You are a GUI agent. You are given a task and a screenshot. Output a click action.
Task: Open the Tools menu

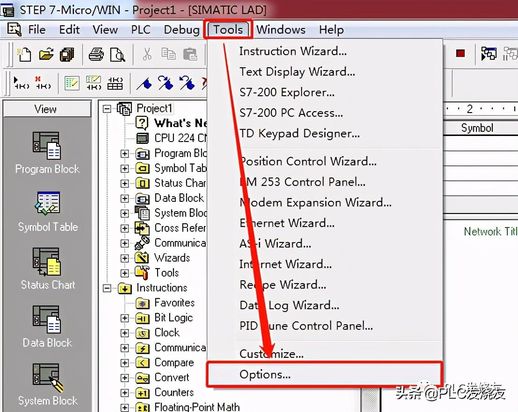pyautogui.click(x=228, y=30)
